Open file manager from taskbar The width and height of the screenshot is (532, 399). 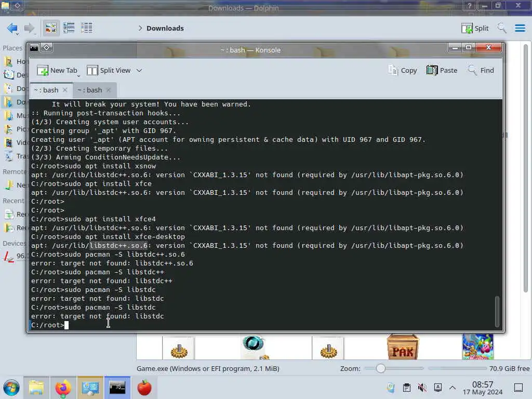[x=36, y=388]
